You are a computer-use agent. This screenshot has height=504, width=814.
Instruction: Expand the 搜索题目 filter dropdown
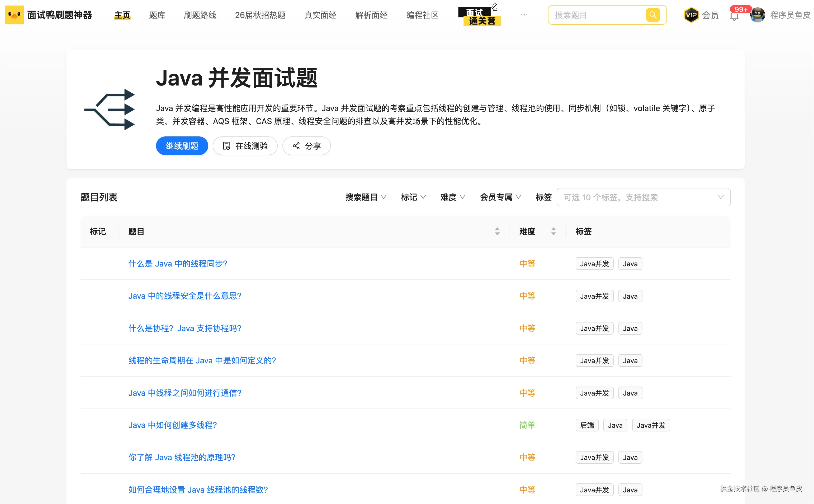click(x=366, y=197)
